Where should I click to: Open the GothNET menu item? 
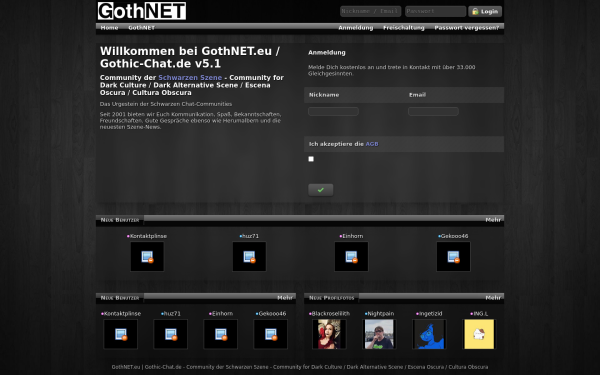(x=142, y=28)
